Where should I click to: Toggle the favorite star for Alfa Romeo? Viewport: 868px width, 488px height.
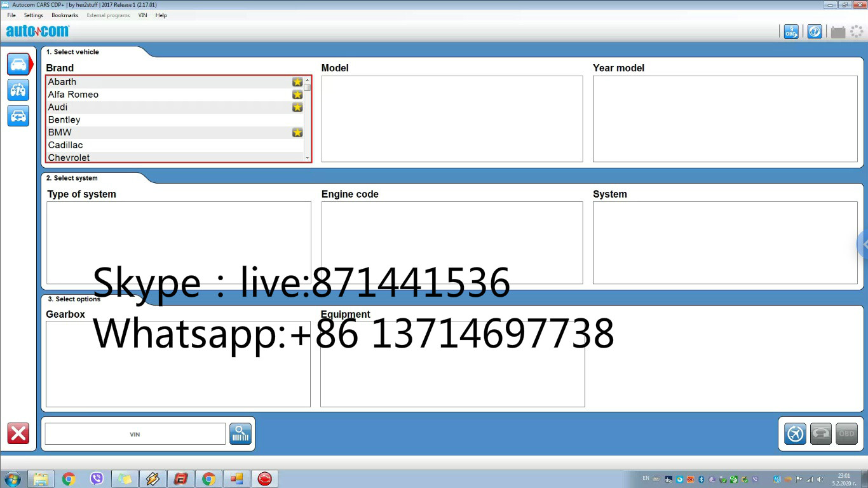click(x=297, y=95)
